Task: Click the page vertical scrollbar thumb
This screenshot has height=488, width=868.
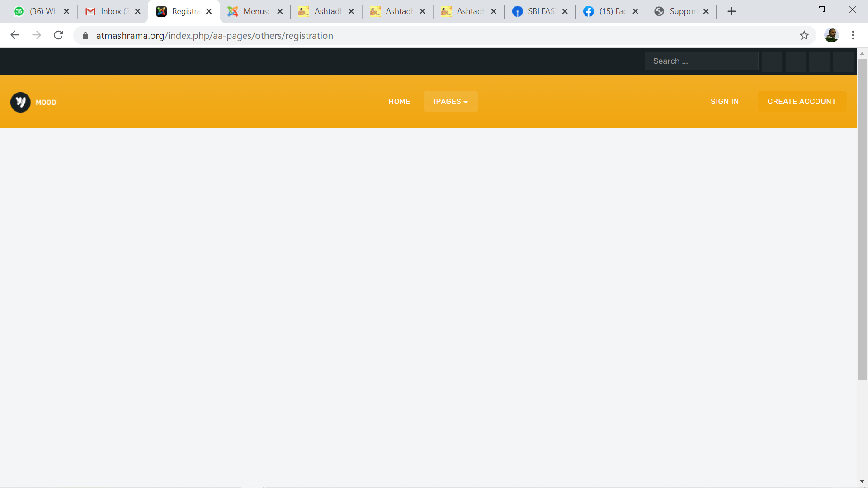Action: coord(862,219)
